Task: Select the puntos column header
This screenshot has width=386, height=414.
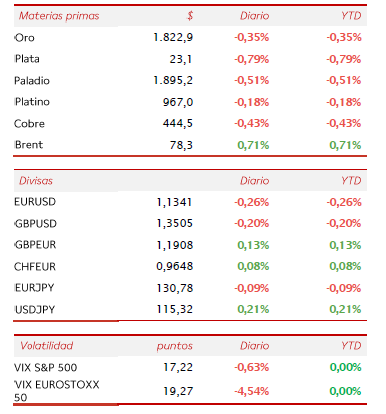Action: (175, 346)
